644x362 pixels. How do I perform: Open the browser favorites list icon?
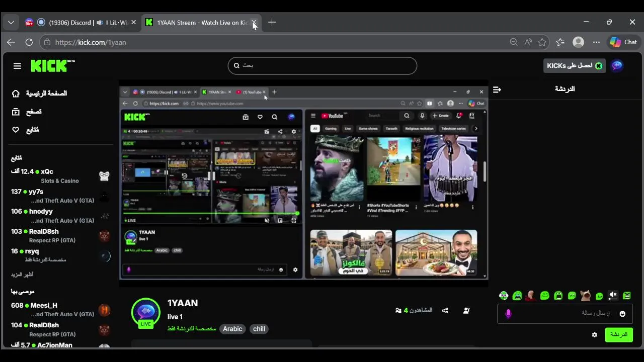click(x=560, y=42)
